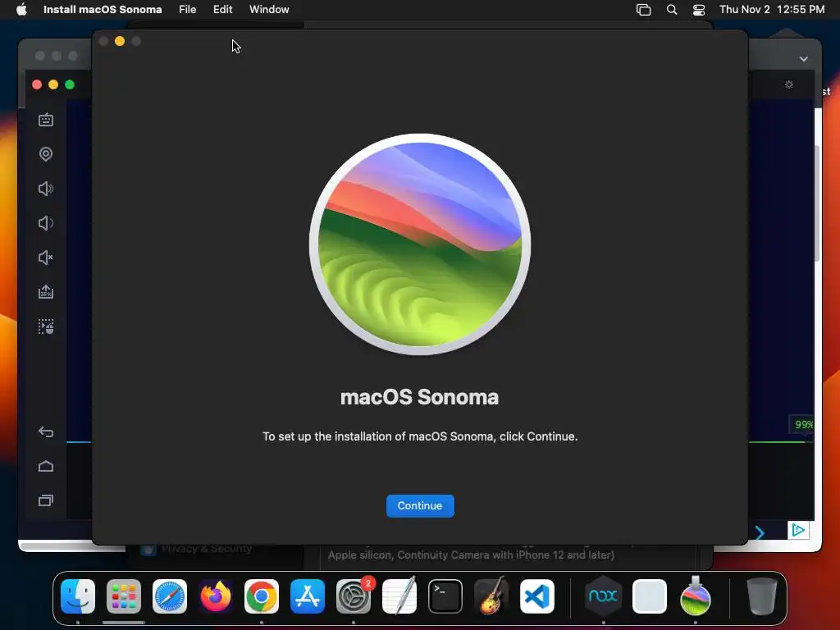Viewport: 840px width, 630px height.
Task: Open the File menu
Action: [188, 9]
